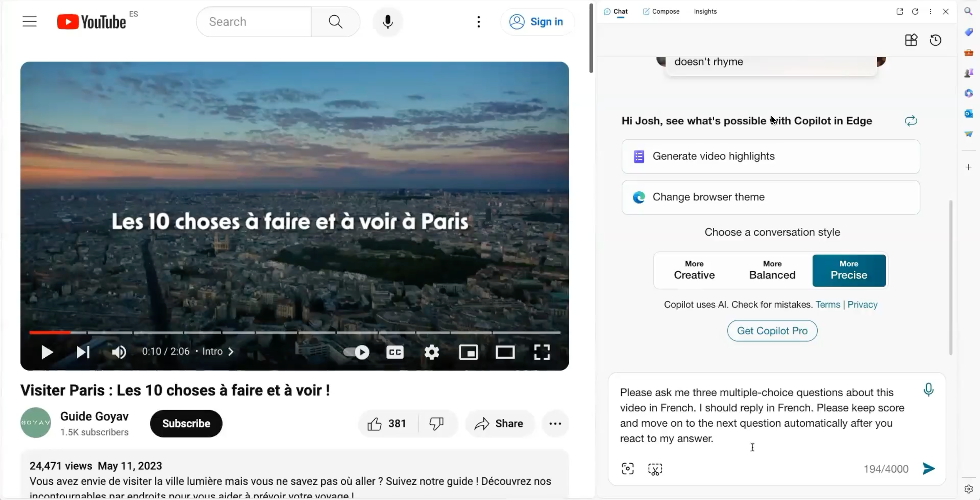The image size is (980, 500).
Task: Click Get Copilot Pro button
Action: (772, 331)
